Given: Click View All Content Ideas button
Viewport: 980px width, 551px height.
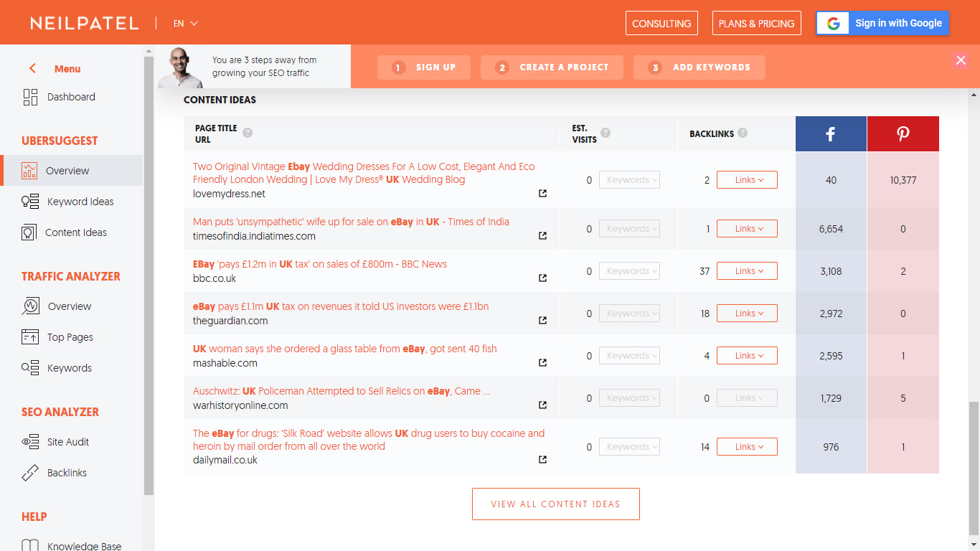Looking at the screenshot, I should click(556, 504).
